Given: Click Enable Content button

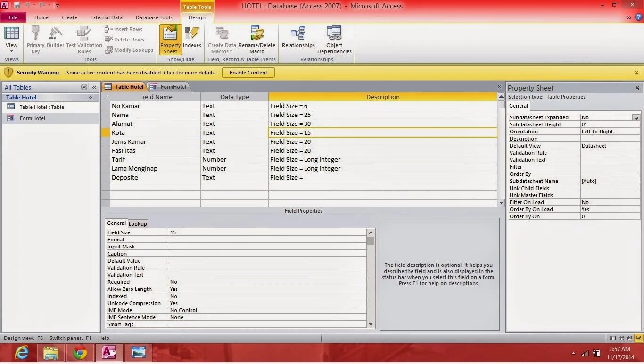Looking at the screenshot, I should (248, 73).
